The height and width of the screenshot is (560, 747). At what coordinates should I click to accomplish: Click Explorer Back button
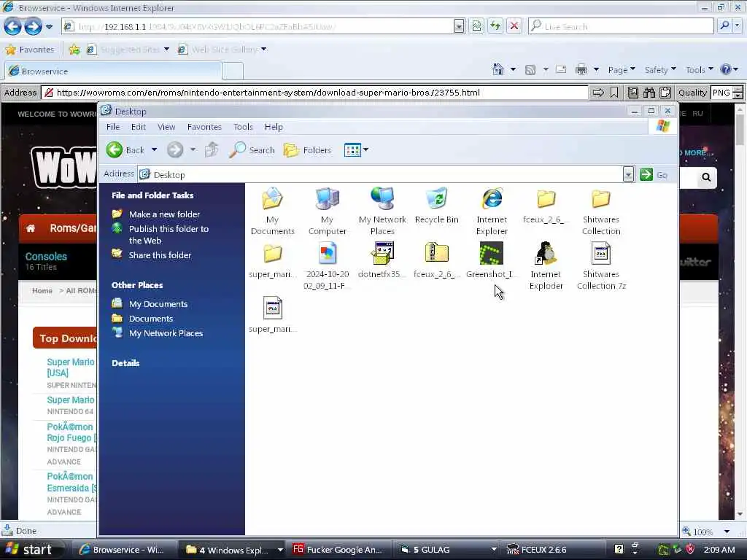tap(125, 150)
